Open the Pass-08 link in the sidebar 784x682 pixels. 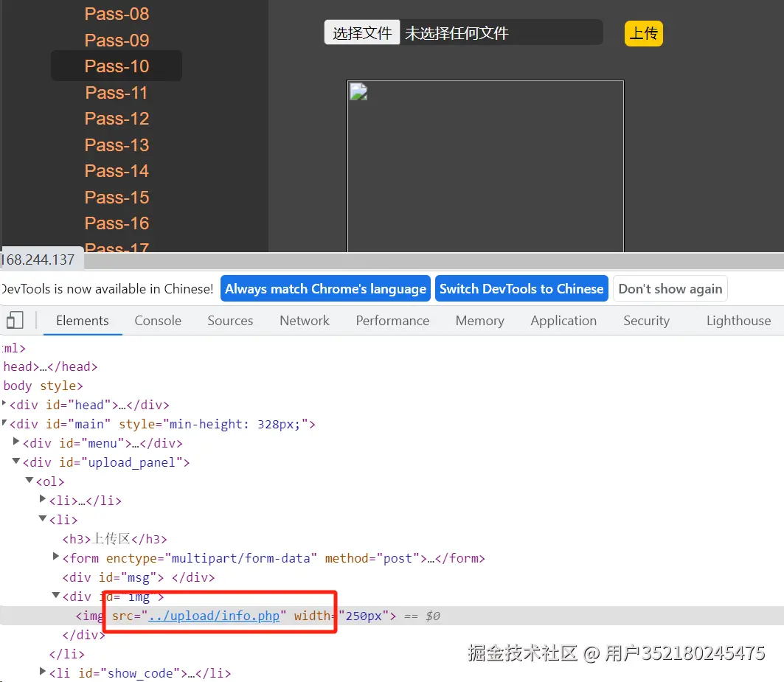117,14
